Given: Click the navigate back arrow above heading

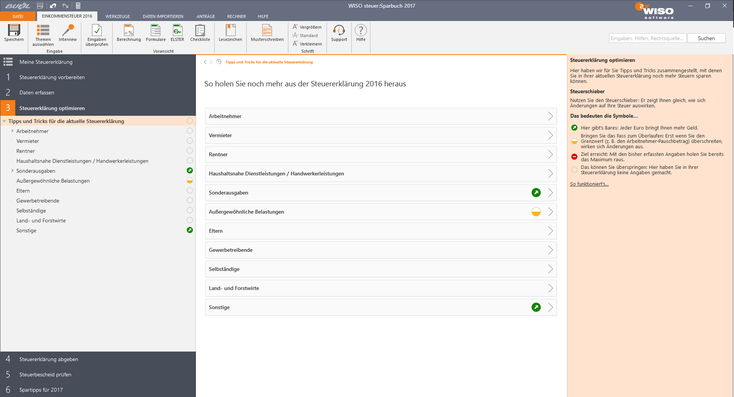Looking at the screenshot, I should point(205,62).
